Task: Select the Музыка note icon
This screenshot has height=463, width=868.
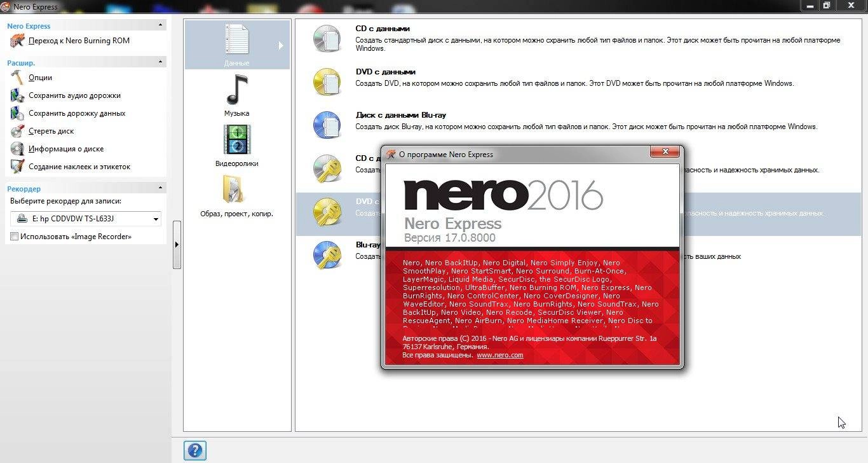Action: click(x=236, y=90)
